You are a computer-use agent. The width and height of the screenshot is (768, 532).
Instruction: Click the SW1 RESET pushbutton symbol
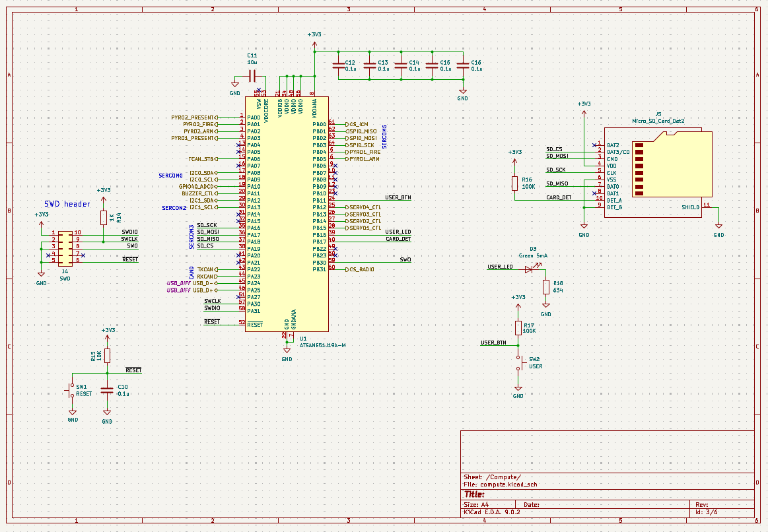click(x=72, y=390)
